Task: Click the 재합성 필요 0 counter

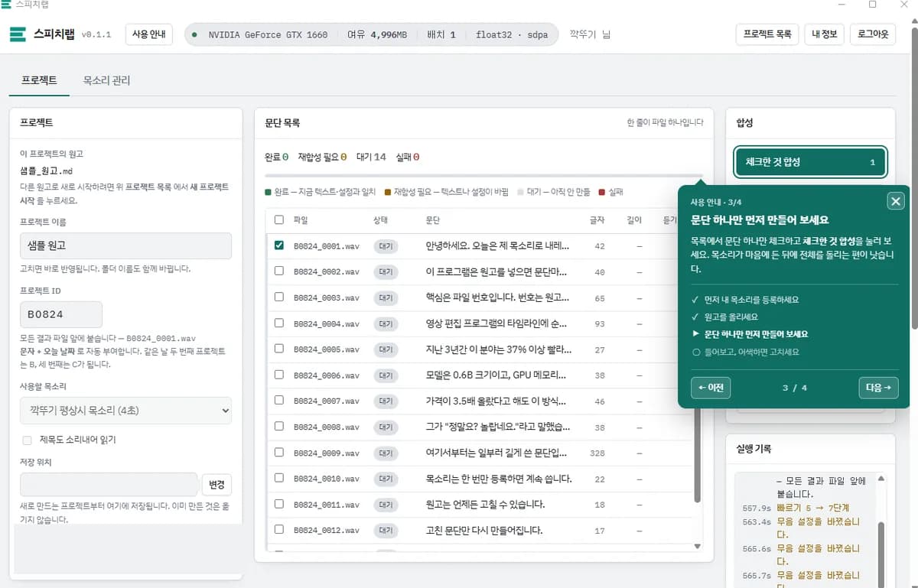Action: coord(322,157)
